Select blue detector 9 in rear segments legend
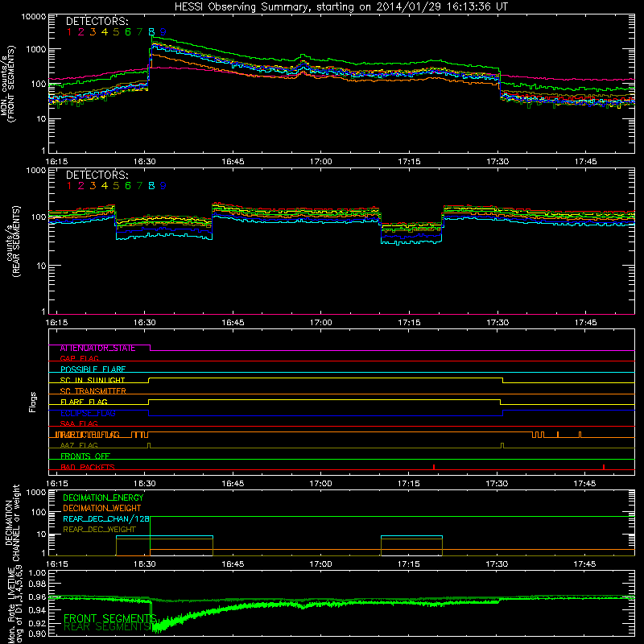Image resolution: width=644 pixels, height=644 pixels. click(163, 186)
